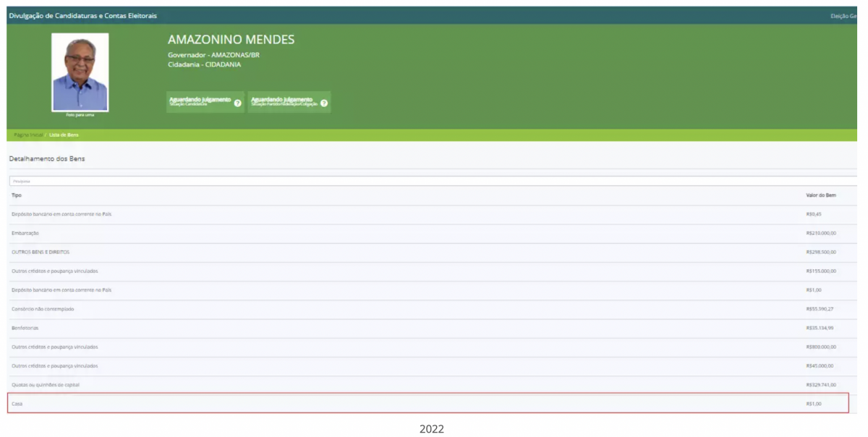Go to Página Inicial in the breadcrumb
868x437 pixels.
(28, 135)
